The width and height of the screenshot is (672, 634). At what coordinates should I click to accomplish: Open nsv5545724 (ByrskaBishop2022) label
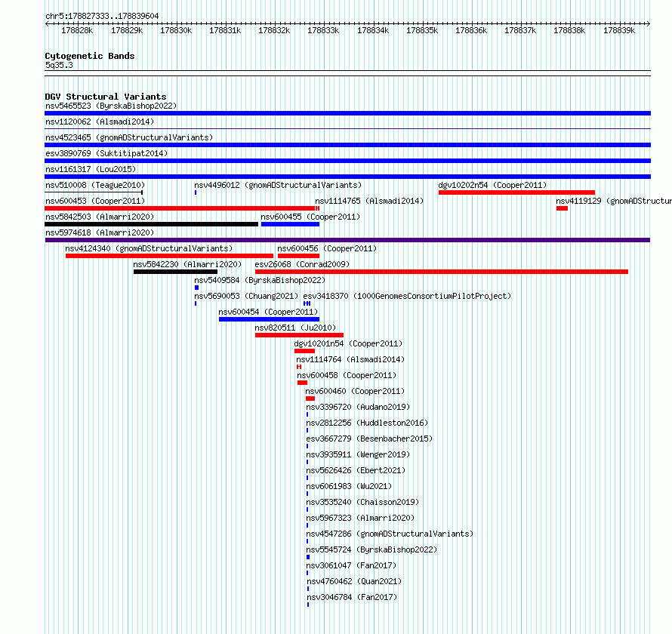371,549
